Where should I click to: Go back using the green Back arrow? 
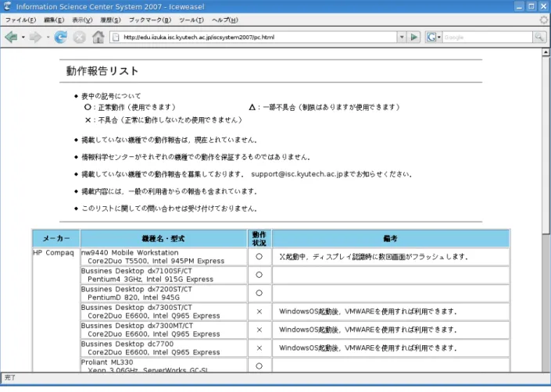click(11, 37)
